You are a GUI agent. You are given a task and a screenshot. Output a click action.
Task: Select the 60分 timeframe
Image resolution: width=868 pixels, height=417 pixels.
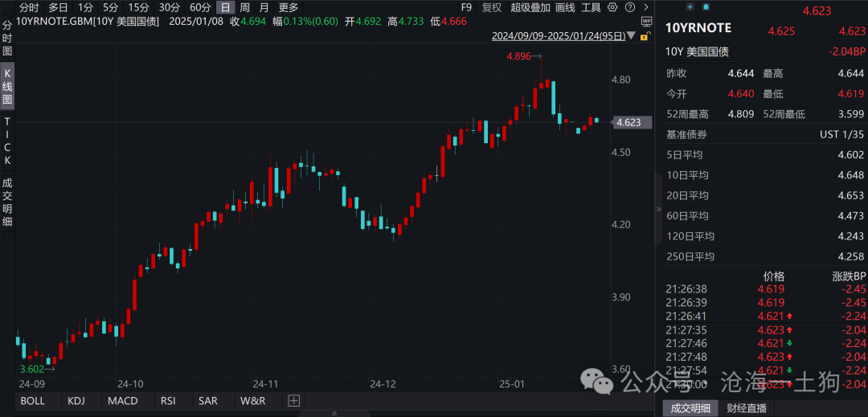coord(200,7)
